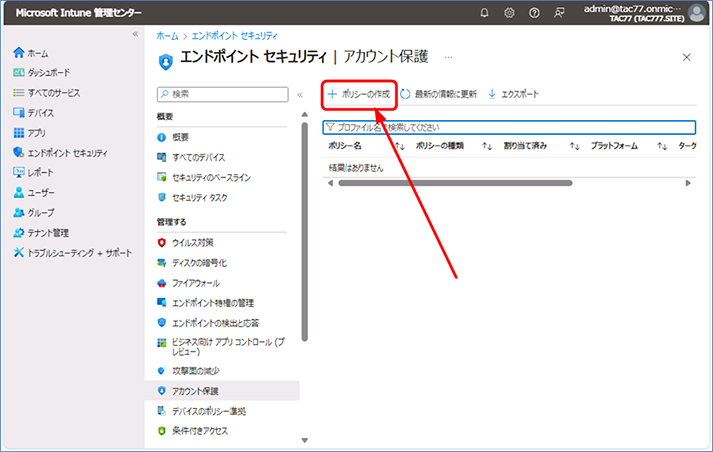Open the notifications bell icon
Screen dimensions: 713x452
point(484,13)
